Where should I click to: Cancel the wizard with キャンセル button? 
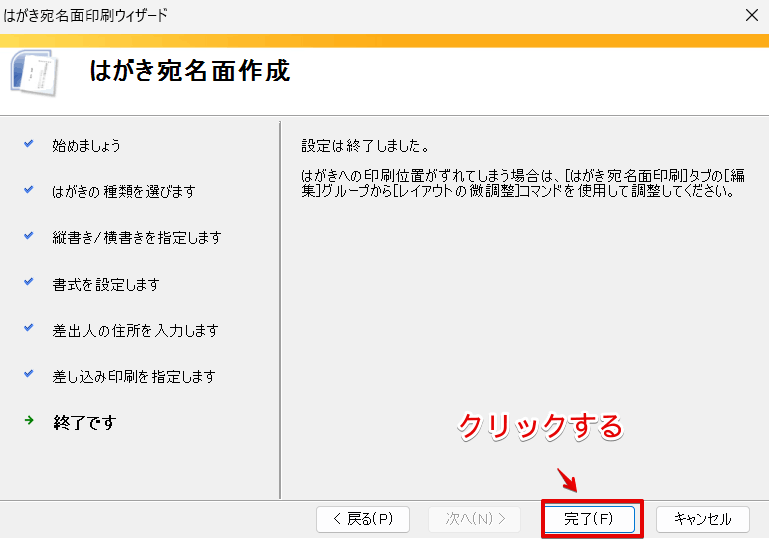(x=703, y=519)
